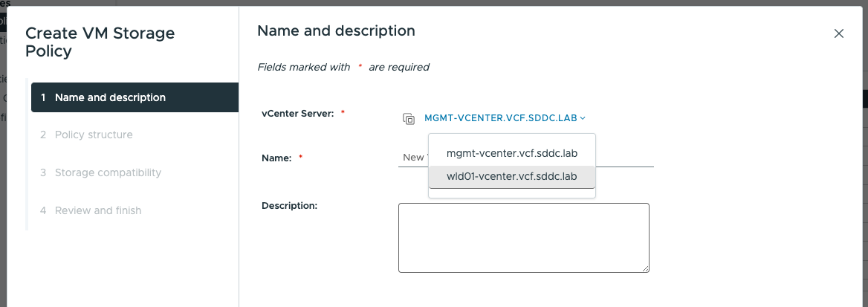The height and width of the screenshot is (307, 868).
Task: Click the Name and description page heading
Action: [x=336, y=31]
